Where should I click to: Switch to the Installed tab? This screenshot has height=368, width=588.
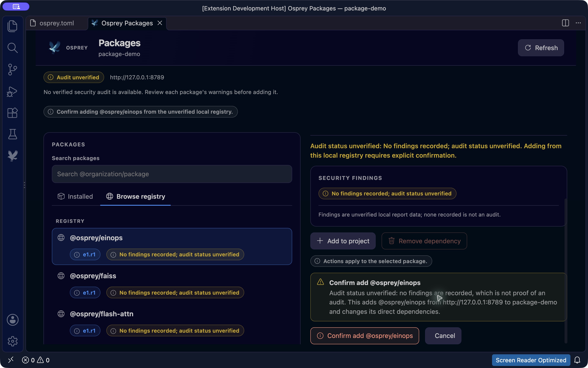tap(75, 196)
